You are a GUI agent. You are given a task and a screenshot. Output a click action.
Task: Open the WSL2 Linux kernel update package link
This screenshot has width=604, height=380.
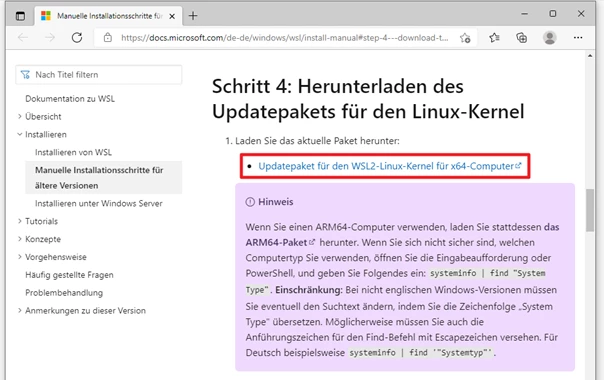[389, 166]
